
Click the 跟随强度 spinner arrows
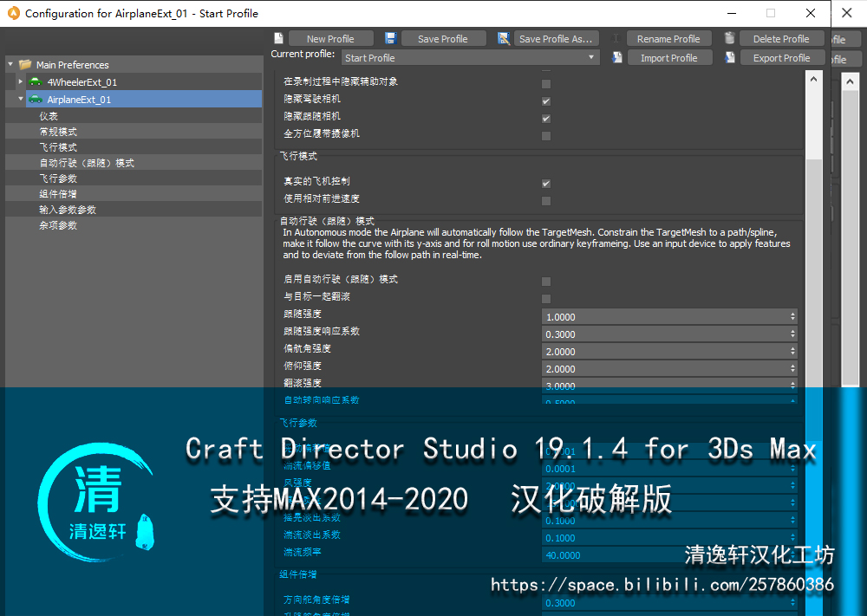tap(792, 316)
